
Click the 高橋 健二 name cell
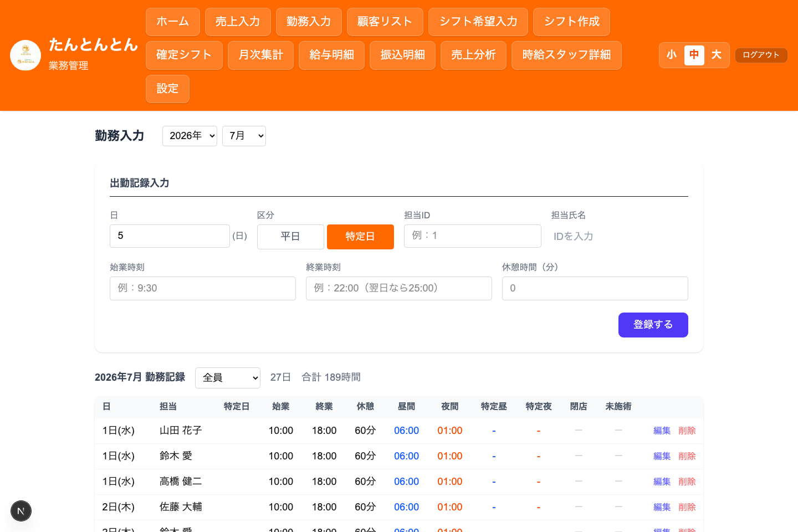[x=181, y=482]
